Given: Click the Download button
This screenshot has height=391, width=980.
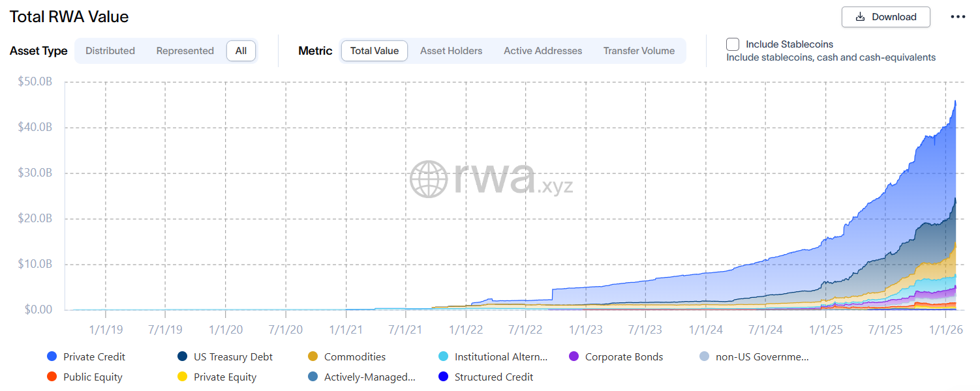Looking at the screenshot, I should 885,17.
